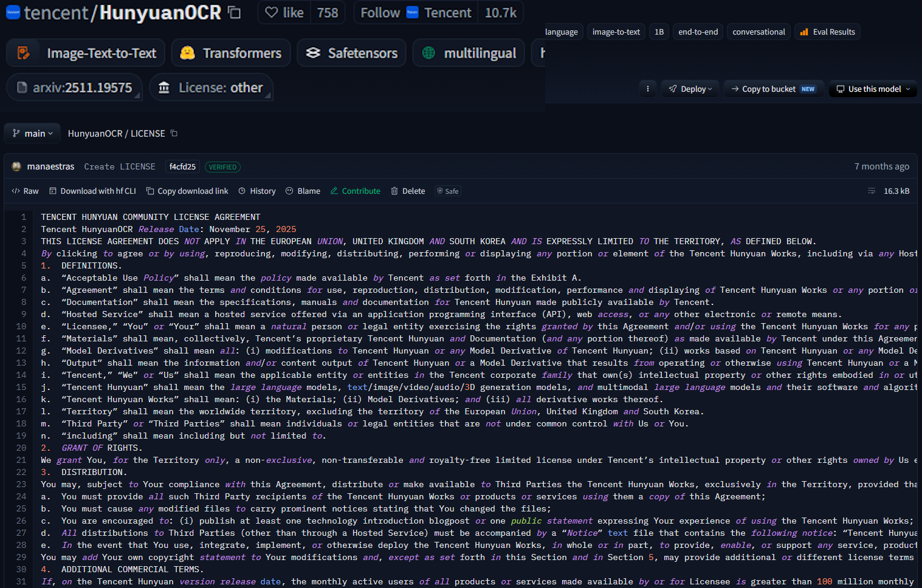The width and height of the screenshot is (922, 588).
Task: Open the License: other tag
Action: pos(211,87)
